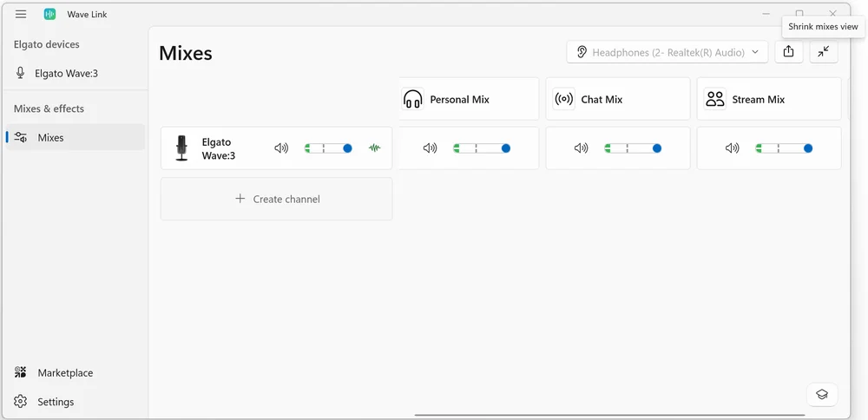Mute the Elgato Wave:3 channel
The width and height of the screenshot is (868, 420).
click(x=282, y=148)
